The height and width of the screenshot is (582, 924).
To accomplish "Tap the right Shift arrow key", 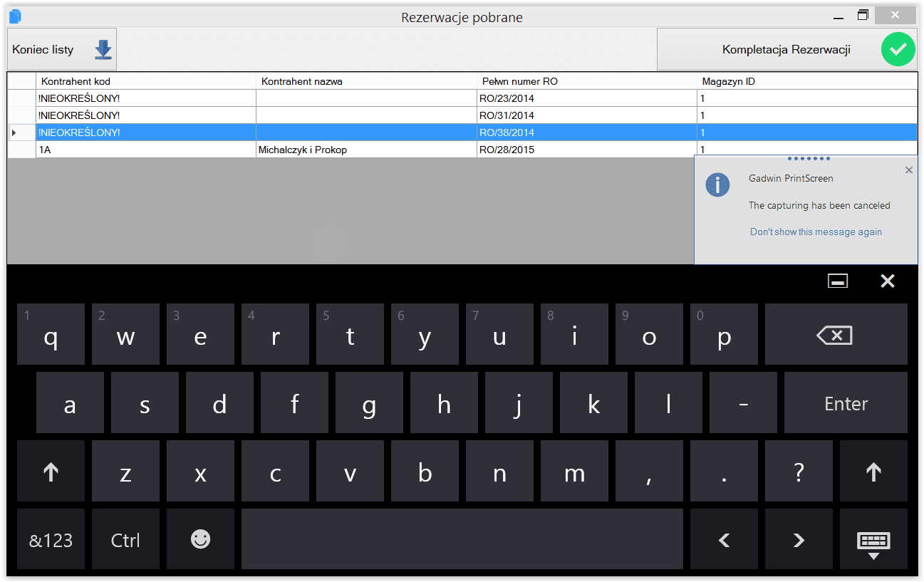I will [873, 471].
